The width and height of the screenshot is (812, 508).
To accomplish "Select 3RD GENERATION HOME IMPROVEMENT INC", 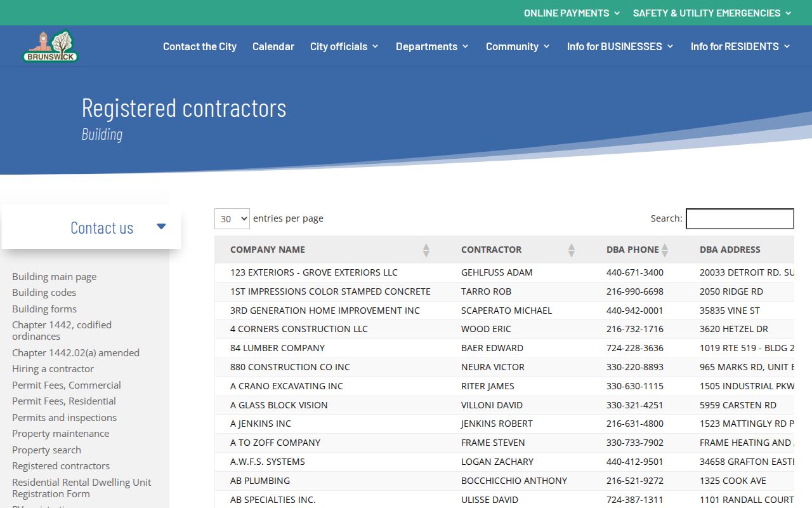I will coord(325,311).
